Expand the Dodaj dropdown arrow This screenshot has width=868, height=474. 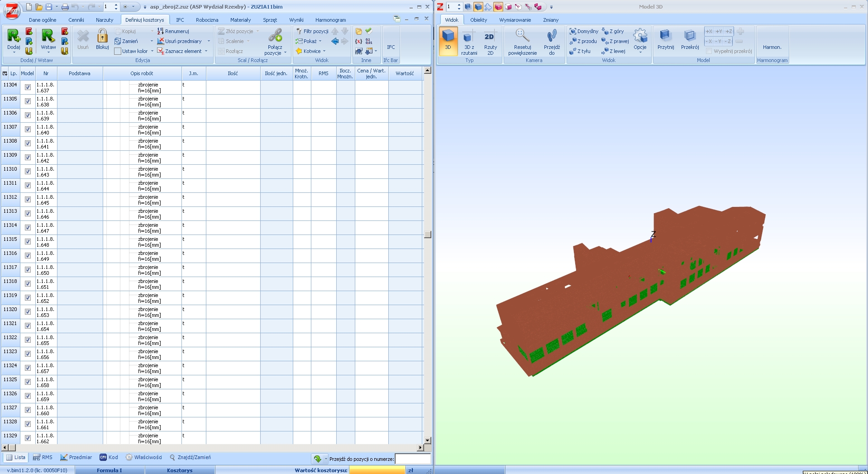point(14,53)
